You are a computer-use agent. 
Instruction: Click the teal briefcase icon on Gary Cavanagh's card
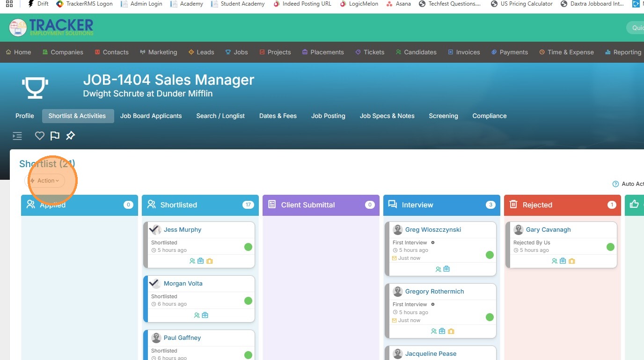coord(563,261)
